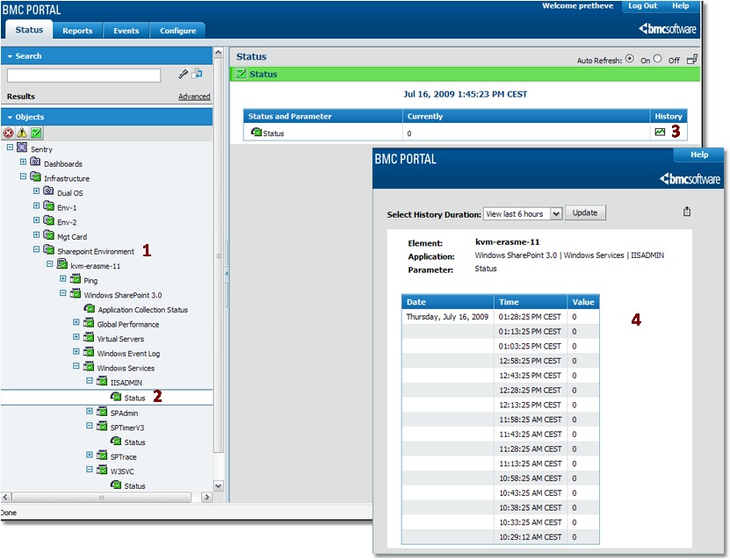Click the SPTrace service icon
Image resolution: width=730 pixels, height=560 pixels.
102,455
